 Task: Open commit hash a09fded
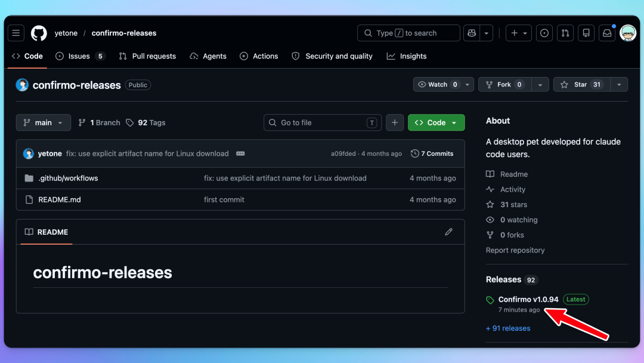tap(343, 153)
